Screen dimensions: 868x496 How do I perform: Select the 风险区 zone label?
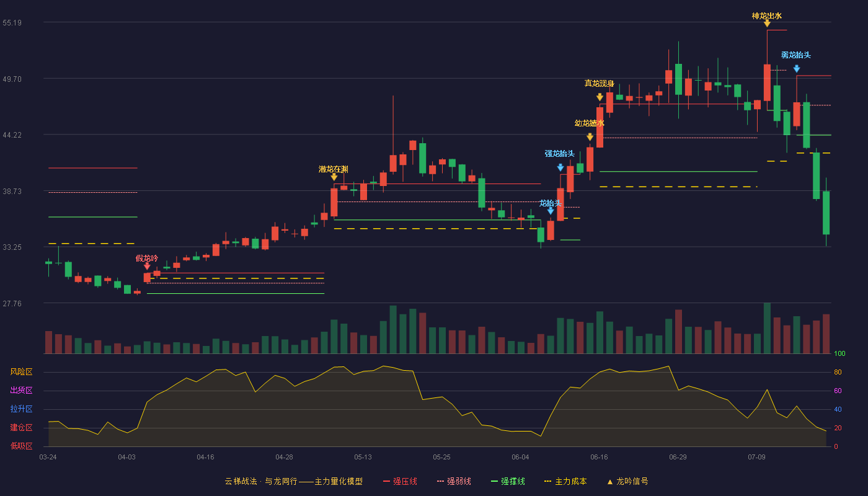[21, 372]
